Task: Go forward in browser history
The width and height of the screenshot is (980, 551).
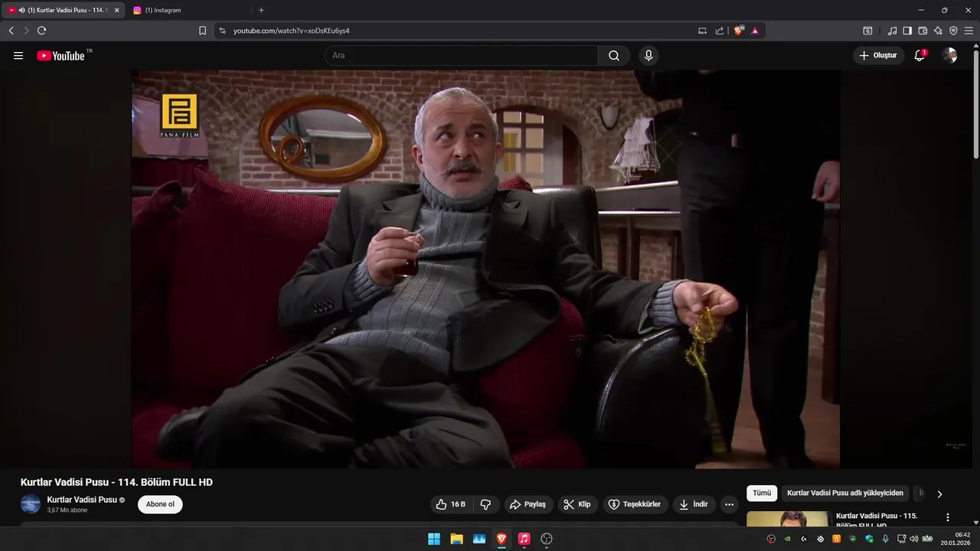Action: (x=26, y=31)
